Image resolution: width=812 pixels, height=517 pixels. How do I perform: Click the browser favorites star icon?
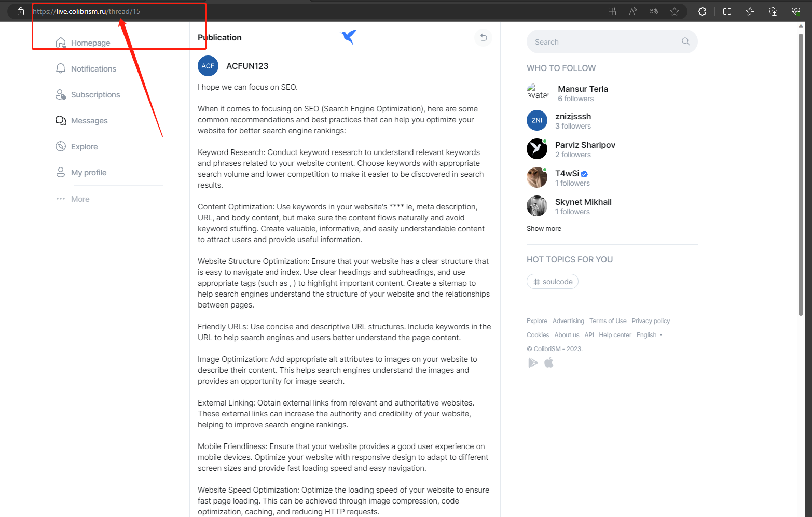pyautogui.click(x=674, y=11)
